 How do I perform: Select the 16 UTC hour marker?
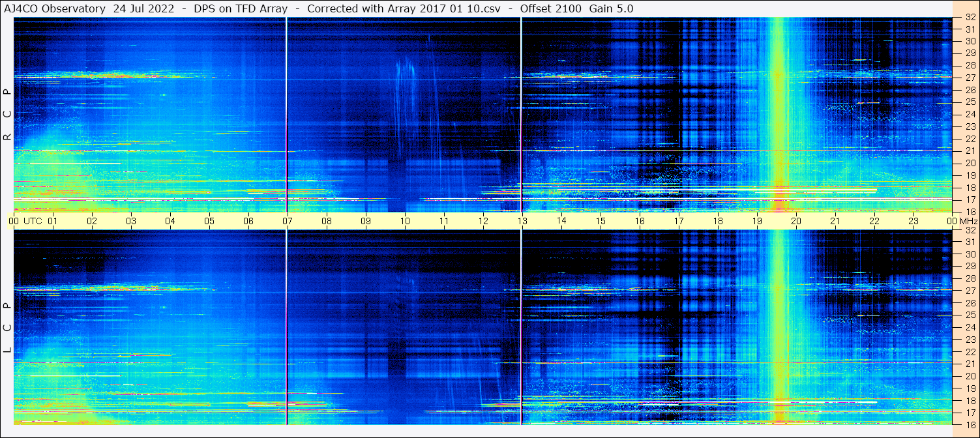click(x=640, y=220)
